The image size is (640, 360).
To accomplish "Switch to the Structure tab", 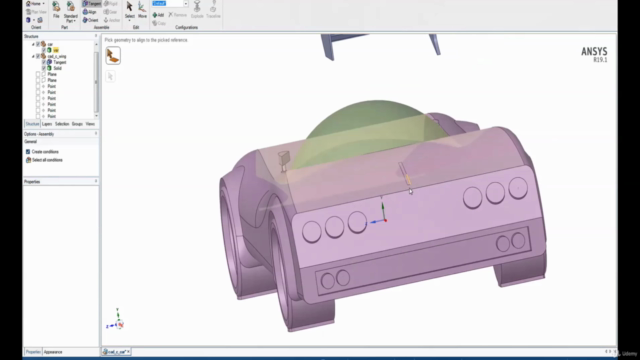I will click(x=32, y=124).
